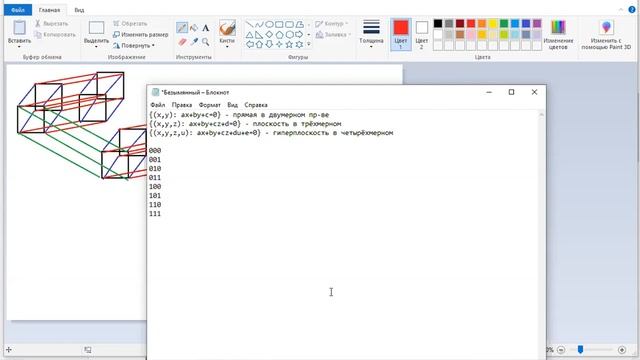
Task: Open the Кисти brushes dropdown
Action: (x=227, y=35)
